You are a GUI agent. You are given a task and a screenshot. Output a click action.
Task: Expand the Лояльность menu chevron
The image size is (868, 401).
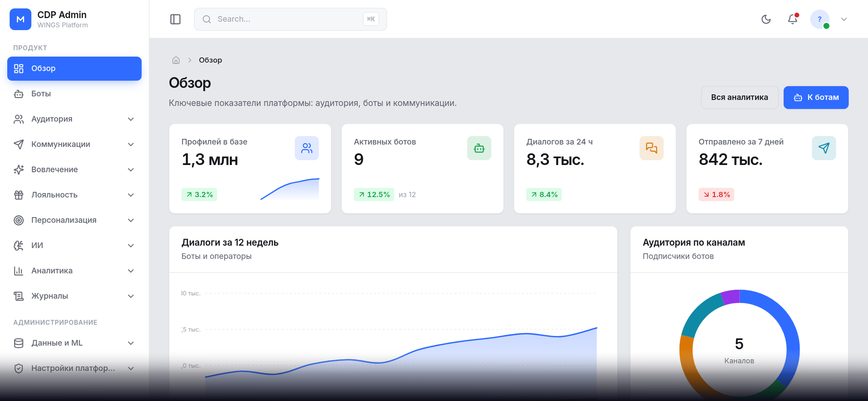(x=131, y=195)
